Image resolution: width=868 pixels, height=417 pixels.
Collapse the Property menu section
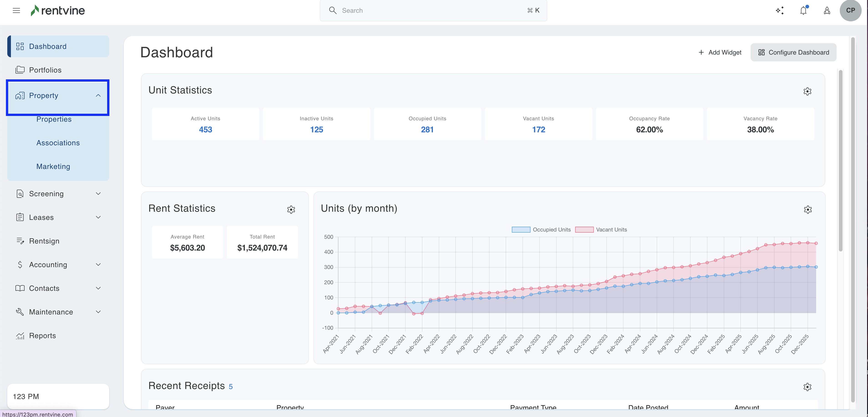[x=98, y=96]
